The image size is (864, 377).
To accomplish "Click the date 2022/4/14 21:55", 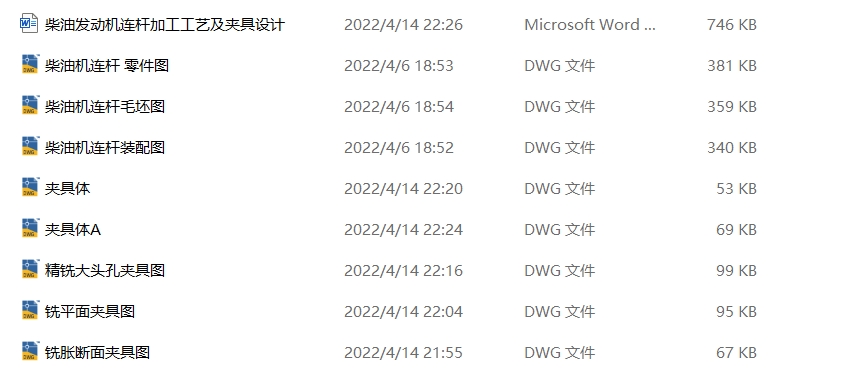I will click(x=403, y=353).
